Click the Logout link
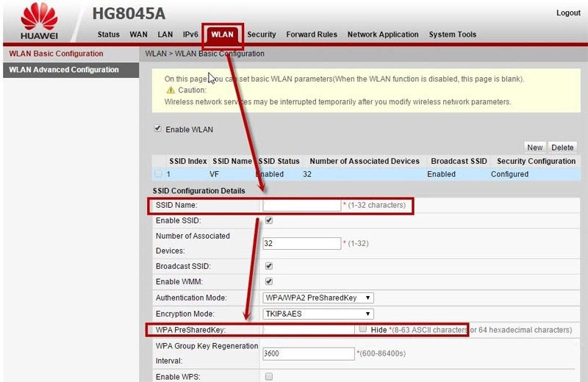588x382 pixels. tap(568, 13)
